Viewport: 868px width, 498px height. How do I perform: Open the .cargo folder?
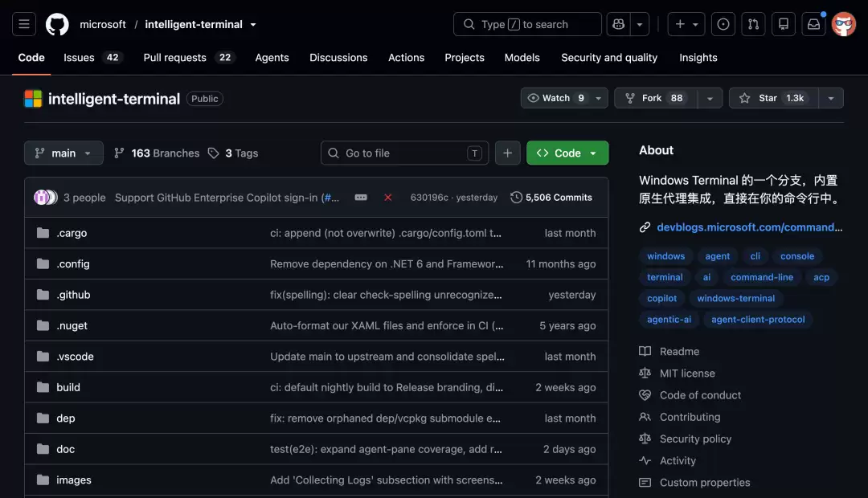[x=72, y=233]
